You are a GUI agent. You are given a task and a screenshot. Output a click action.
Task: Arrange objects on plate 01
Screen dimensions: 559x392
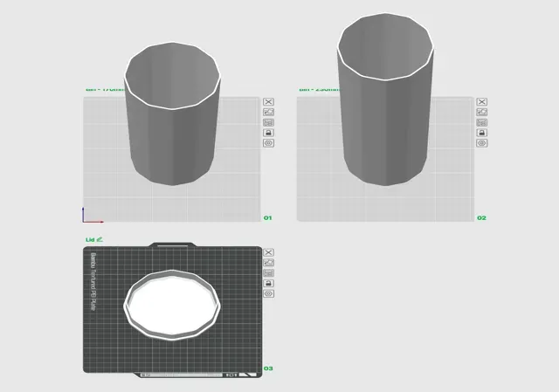click(x=268, y=122)
